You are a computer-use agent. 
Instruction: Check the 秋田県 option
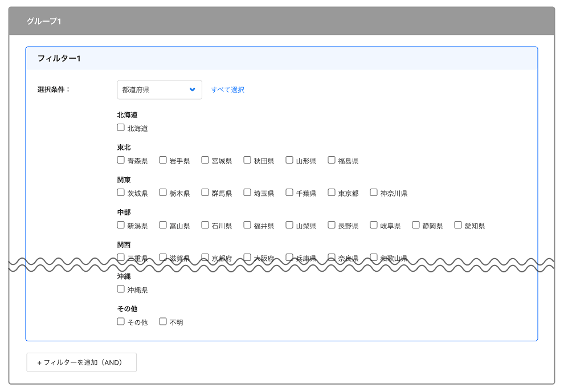click(247, 160)
